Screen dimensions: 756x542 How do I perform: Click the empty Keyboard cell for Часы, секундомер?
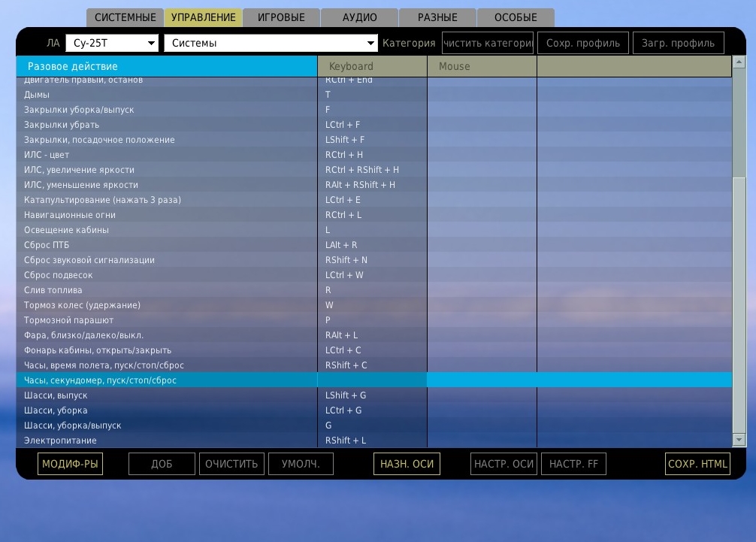click(x=372, y=380)
